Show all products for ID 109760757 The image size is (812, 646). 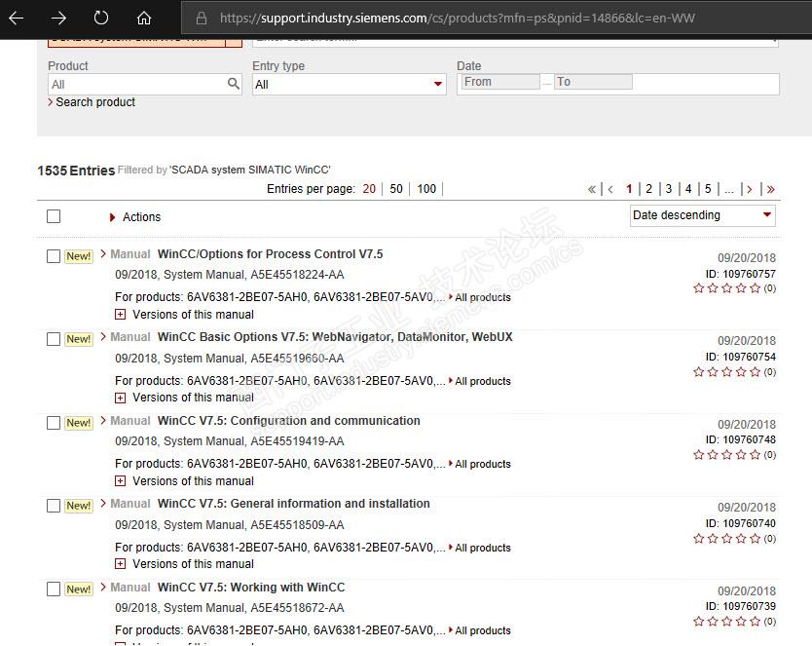coord(480,297)
